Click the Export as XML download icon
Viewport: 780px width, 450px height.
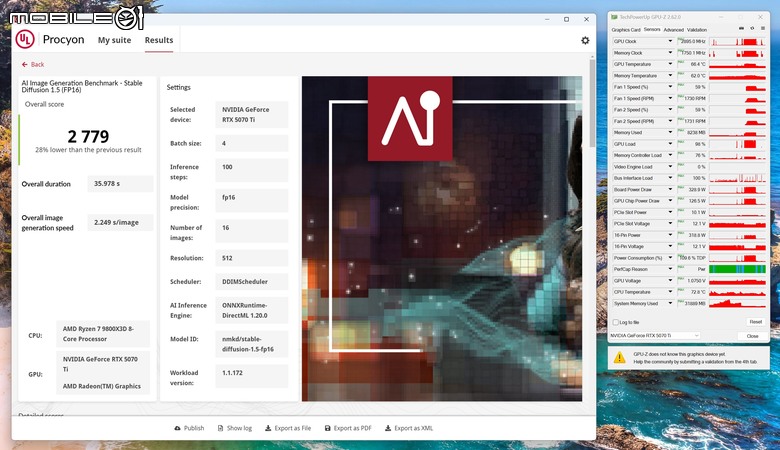388,428
